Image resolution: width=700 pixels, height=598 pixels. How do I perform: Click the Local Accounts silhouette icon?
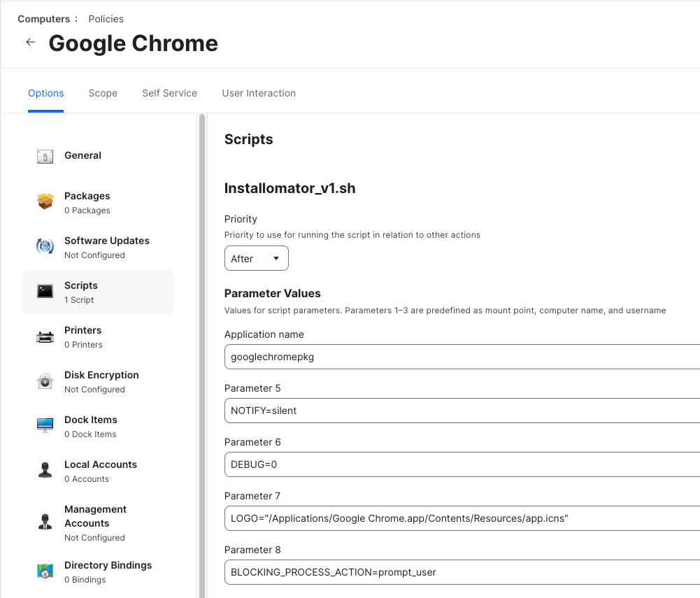pos(45,470)
